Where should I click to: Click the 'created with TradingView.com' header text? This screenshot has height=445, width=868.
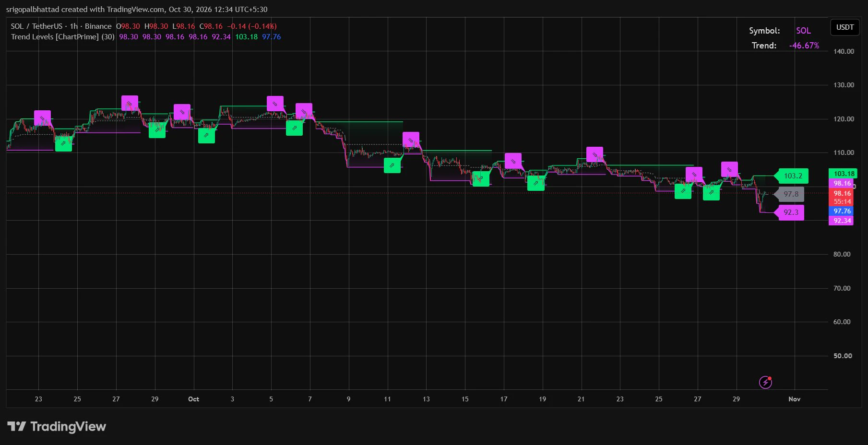(113, 10)
